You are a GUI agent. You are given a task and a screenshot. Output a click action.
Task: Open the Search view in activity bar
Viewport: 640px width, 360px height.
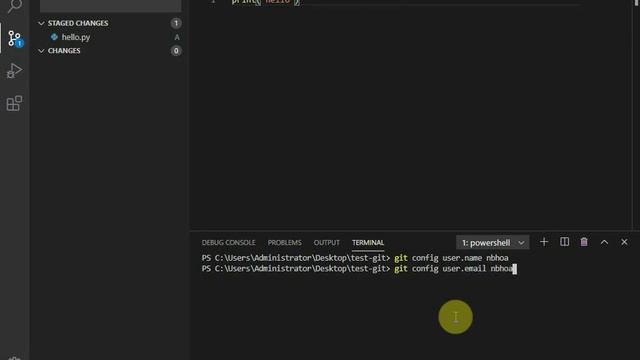[15, 6]
